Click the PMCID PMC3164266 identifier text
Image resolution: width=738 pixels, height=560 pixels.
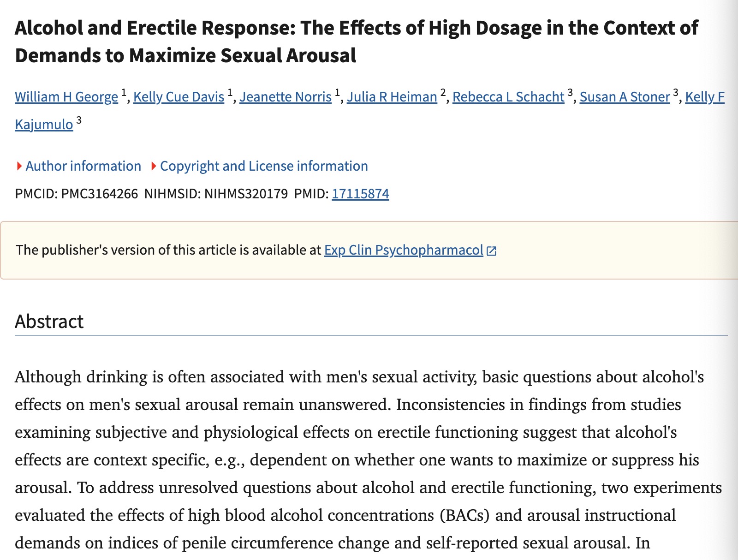(x=77, y=194)
